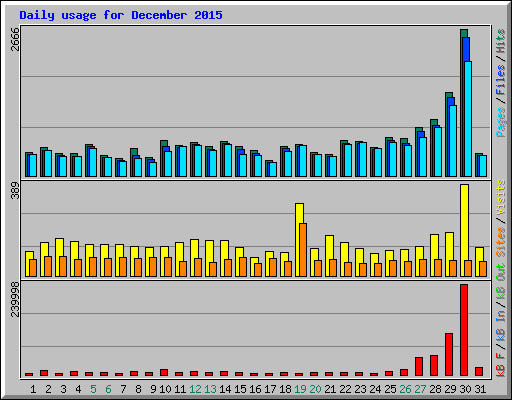Viewport: 512px width, 400px height.
Task: Click the 389 maximum value on the visits axis
Action: [15, 190]
